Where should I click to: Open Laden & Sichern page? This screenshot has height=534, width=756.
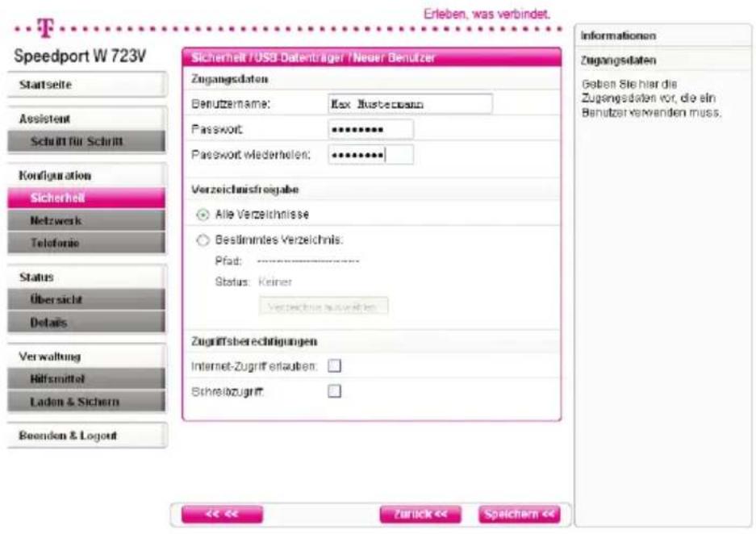(x=86, y=402)
